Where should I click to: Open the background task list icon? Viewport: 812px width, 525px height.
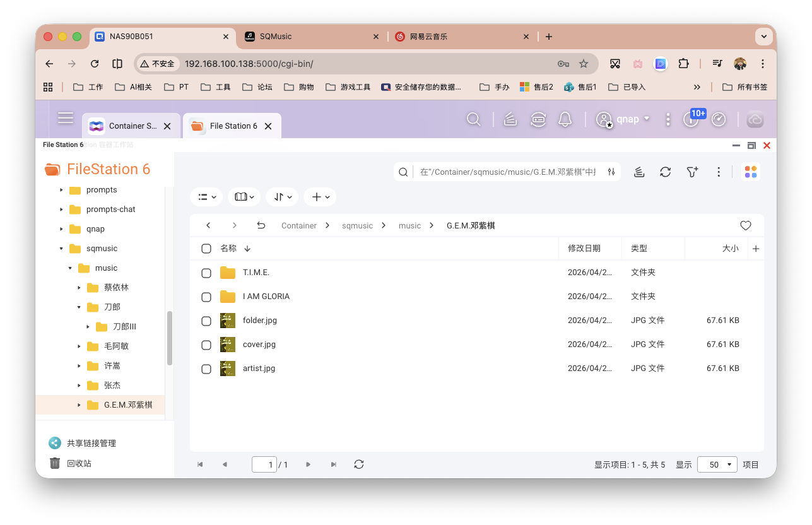[639, 171]
